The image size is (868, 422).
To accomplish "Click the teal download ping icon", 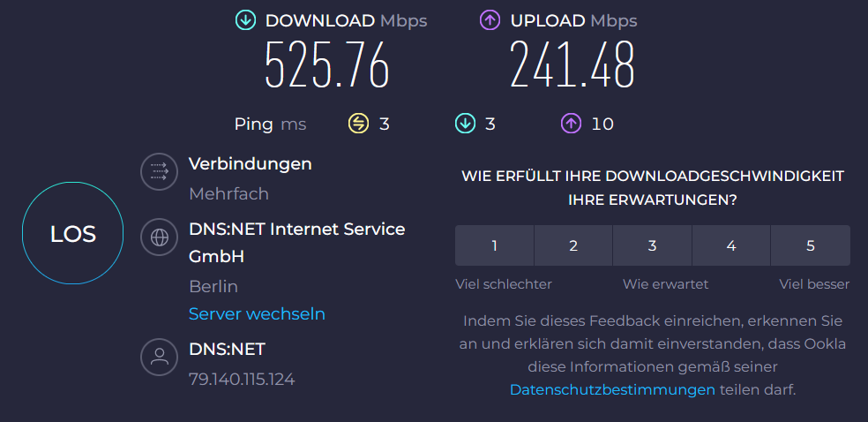I will click(x=465, y=124).
